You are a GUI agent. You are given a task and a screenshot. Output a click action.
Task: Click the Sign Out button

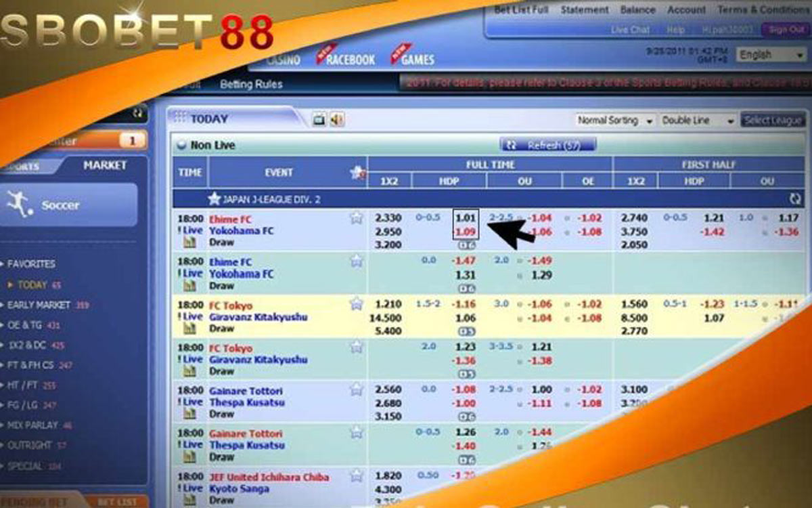click(x=786, y=30)
